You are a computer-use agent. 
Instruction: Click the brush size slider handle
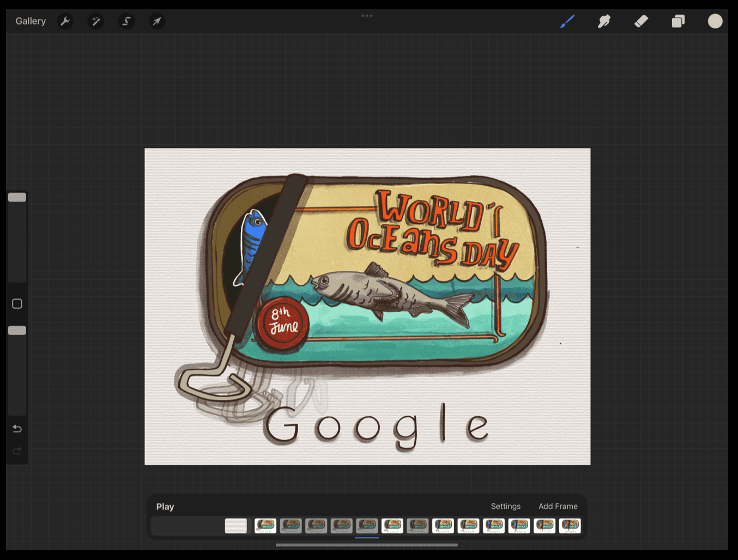tap(17, 197)
